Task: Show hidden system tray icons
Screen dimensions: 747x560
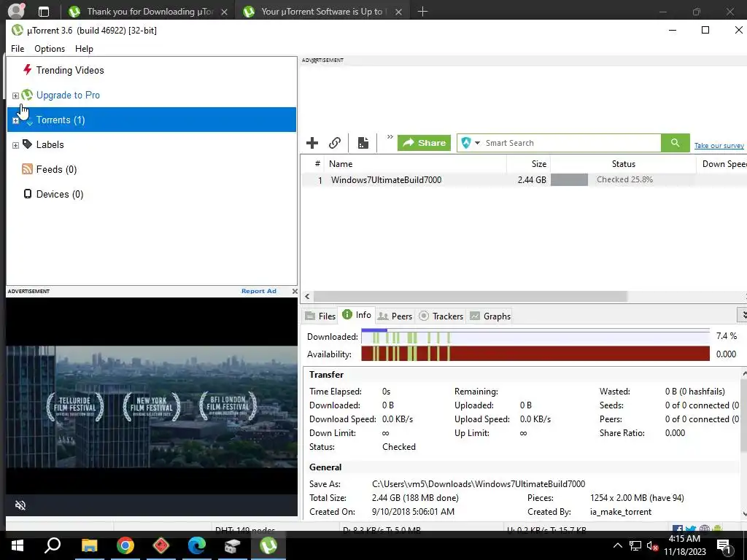Action: click(x=617, y=545)
